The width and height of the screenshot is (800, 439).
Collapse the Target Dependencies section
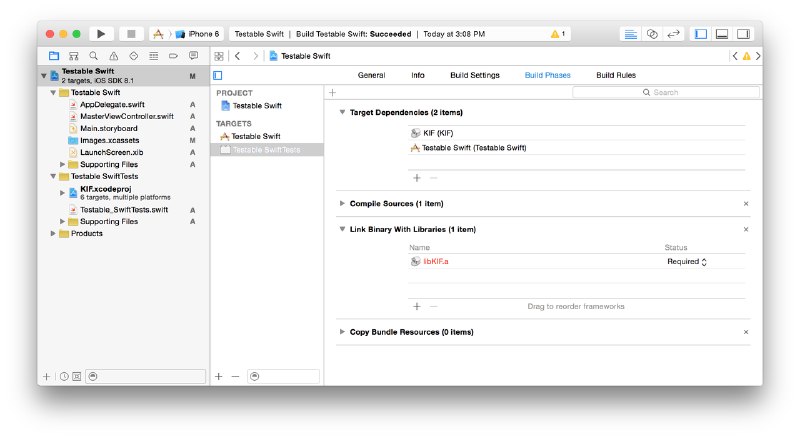click(x=342, y=112)
